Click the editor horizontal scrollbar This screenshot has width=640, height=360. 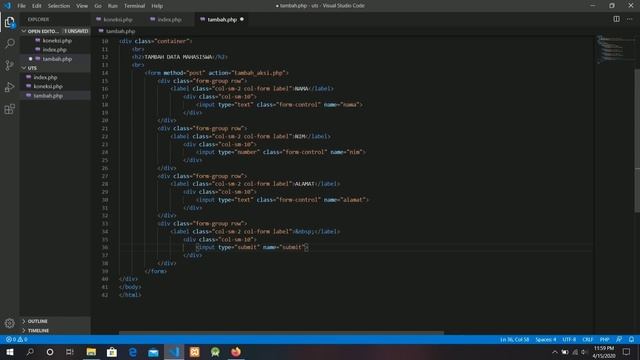(x=281, y=333)
